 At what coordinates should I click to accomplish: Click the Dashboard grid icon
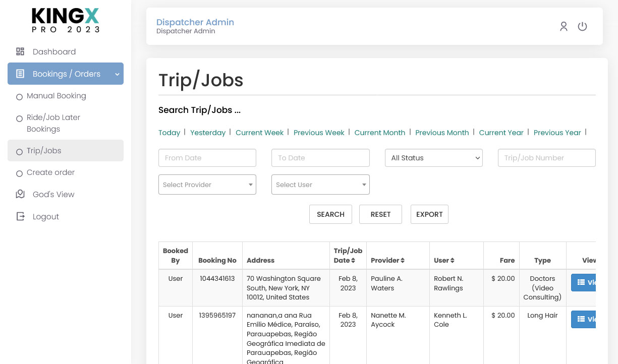(x=20, y=51)
